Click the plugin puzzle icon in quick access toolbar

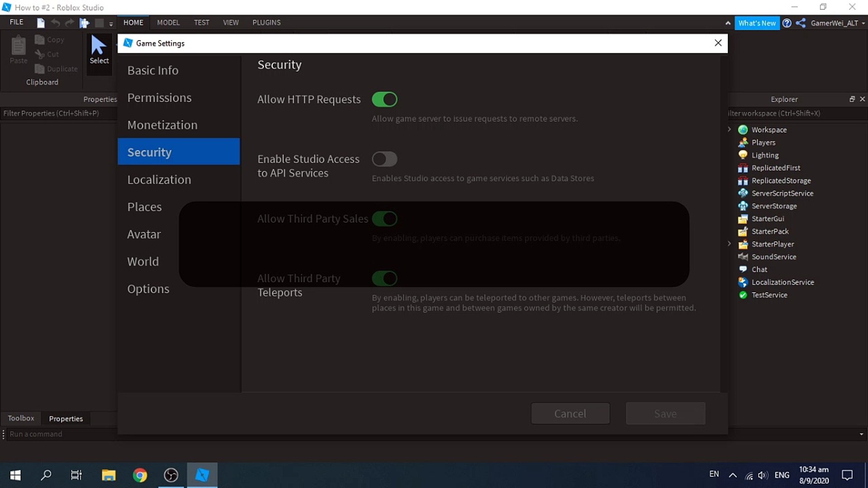point(84,23)
